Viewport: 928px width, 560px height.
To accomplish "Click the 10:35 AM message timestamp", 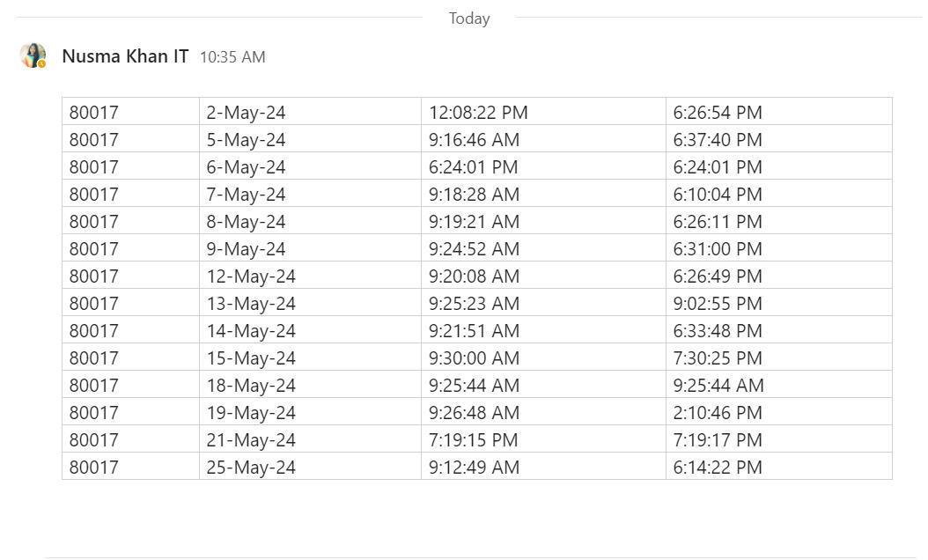I will pos(232,57).
